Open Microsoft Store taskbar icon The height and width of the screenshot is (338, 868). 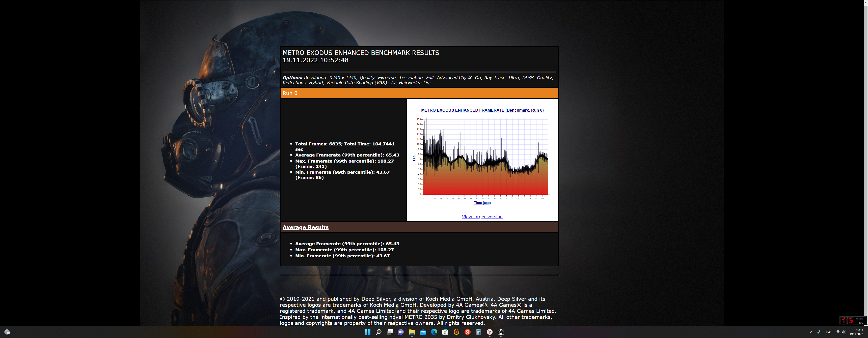point(445,332)
